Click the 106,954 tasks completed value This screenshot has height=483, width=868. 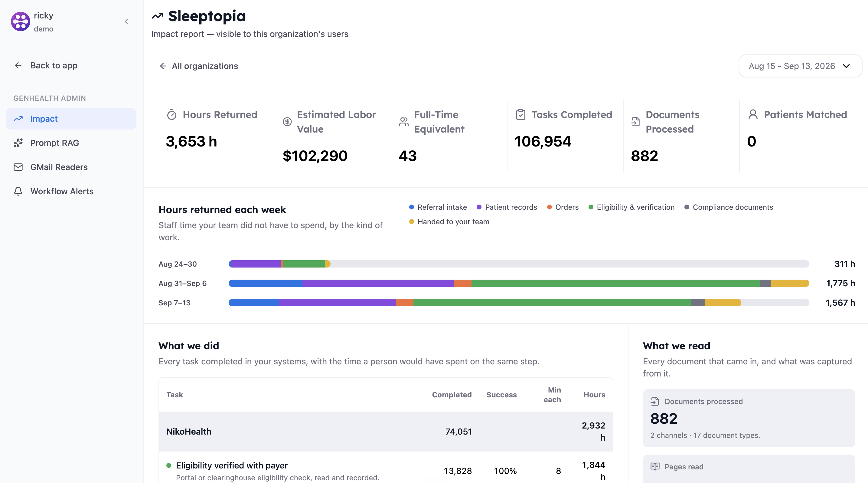click(543, 141)
